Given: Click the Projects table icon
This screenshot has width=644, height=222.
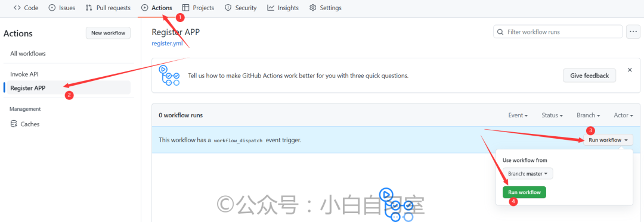Looking at the screenshot, I should pos(186,8).
